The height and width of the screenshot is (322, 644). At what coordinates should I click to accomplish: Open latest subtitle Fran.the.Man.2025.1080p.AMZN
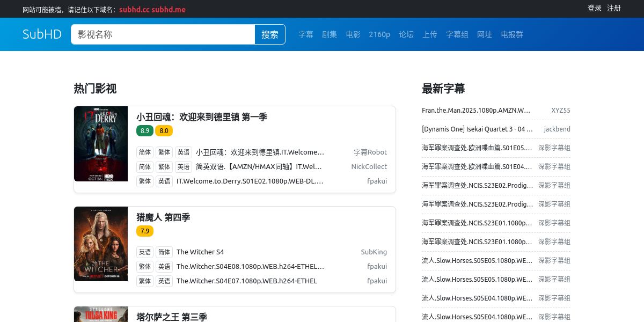click(x=477, y=111)
